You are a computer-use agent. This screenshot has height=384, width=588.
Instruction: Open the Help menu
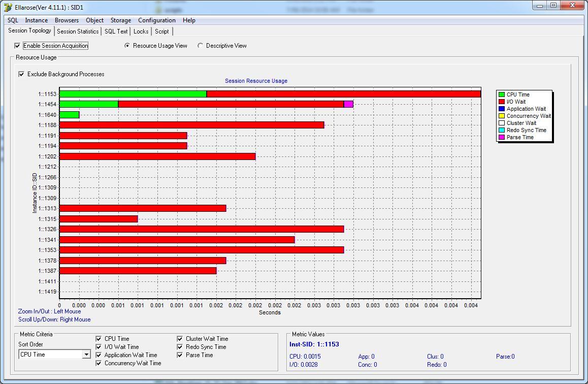189,20
